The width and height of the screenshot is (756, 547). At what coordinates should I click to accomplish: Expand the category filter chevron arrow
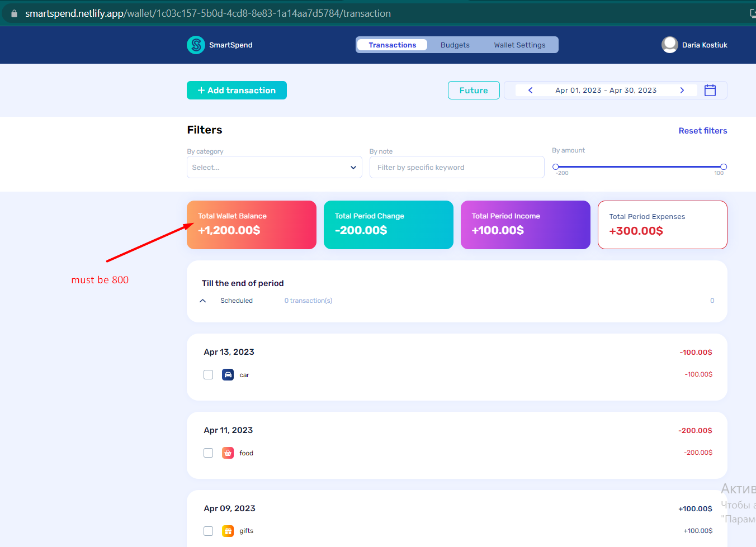pyautogui.click(x=353, y=167)
